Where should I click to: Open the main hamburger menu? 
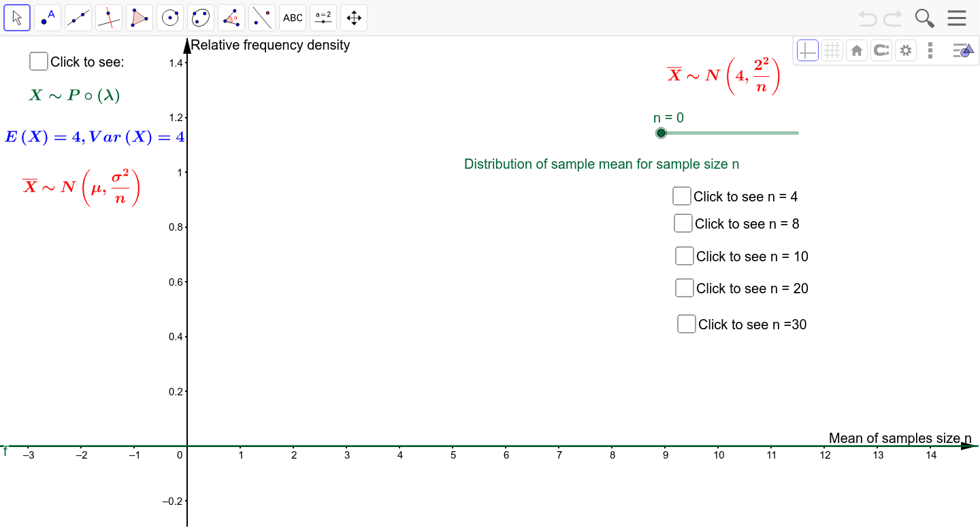(x=957, y=18)
